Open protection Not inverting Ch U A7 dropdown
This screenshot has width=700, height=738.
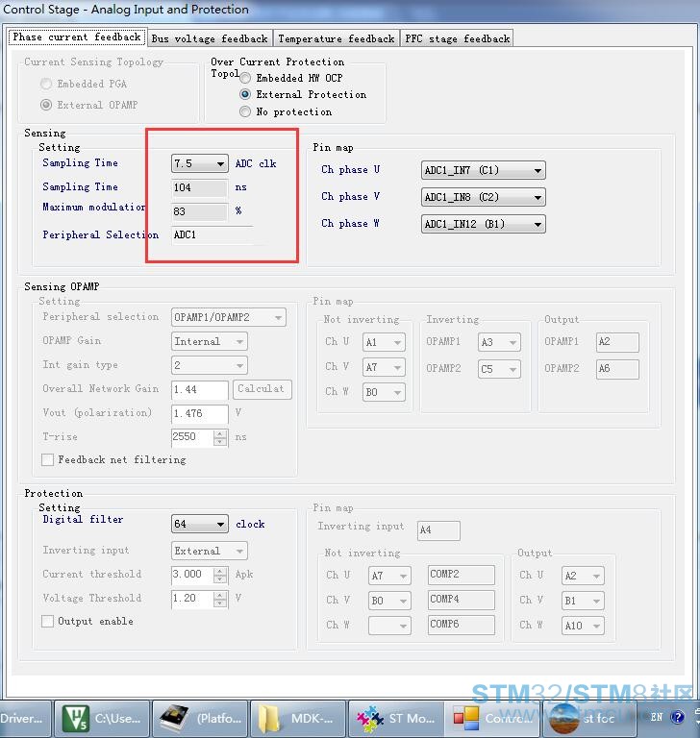[389, 576]
